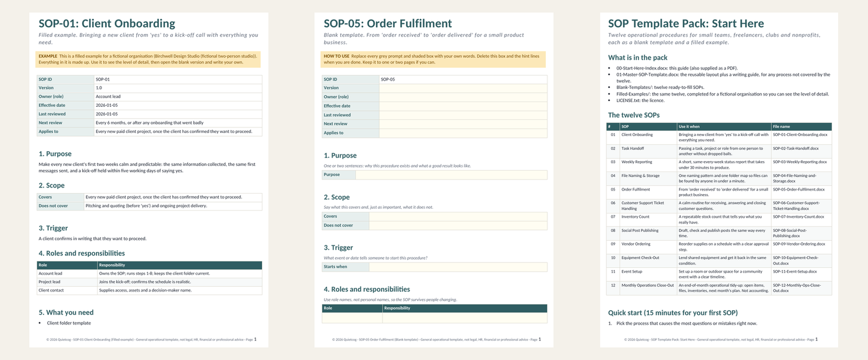Click the 'SOP-05: Order Fulfilment' page title

click(388, 23)
